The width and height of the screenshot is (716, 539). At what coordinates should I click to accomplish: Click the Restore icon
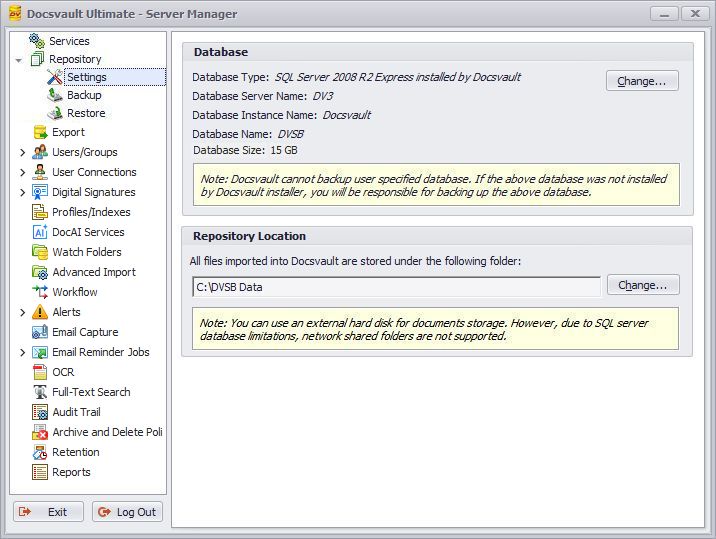[x=55, y=113]
